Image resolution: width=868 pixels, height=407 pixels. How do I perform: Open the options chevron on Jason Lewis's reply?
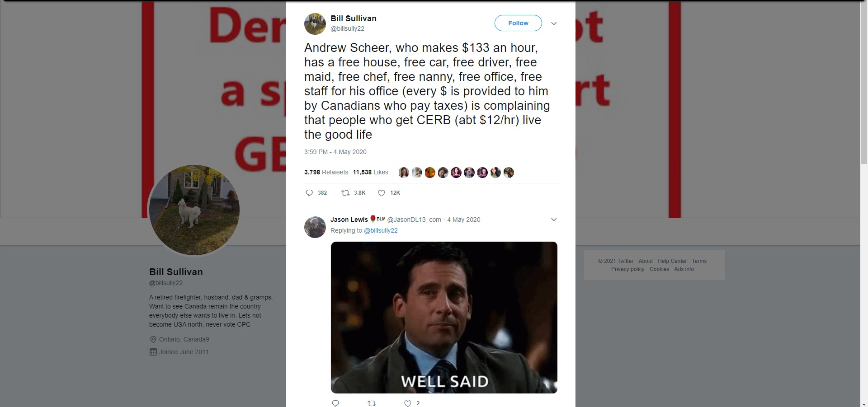pyautogui.click(x=554, y=220)
